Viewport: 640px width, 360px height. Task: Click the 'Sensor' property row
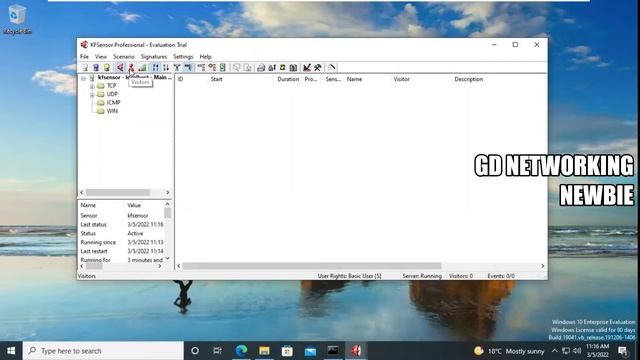point(122,216)
